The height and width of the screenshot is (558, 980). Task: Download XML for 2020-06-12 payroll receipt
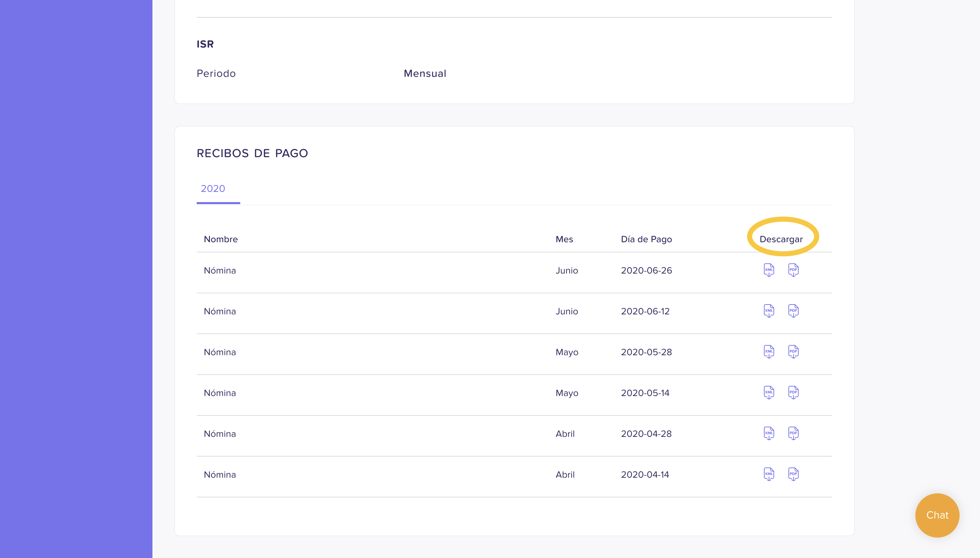(x=769, y=311)
